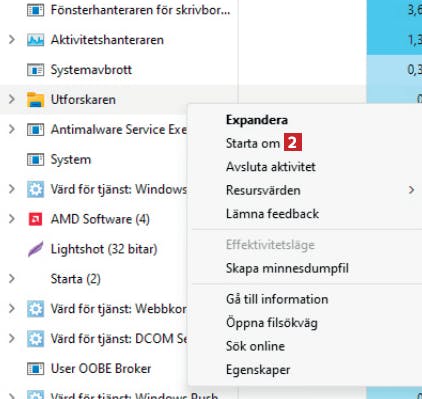Click the User OOBE Broker icon
Screen dimensions: 422x399
(x=35, y=369)
